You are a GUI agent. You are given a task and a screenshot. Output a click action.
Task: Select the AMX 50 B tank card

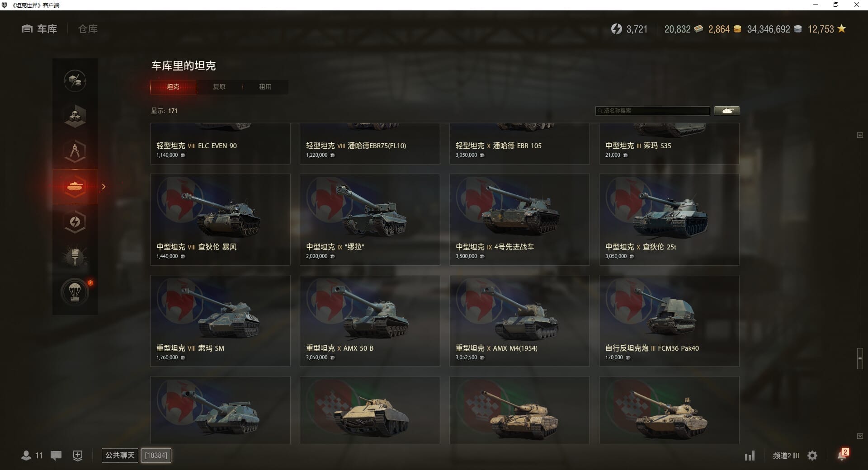(370, 321)
